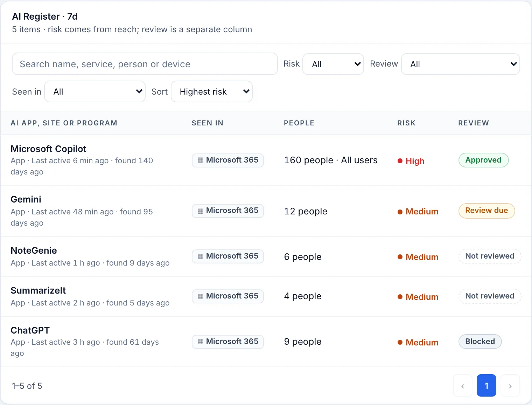532x405 pixels.
Task: Click the REVIEW column header
Action: (x=474, y=123)
